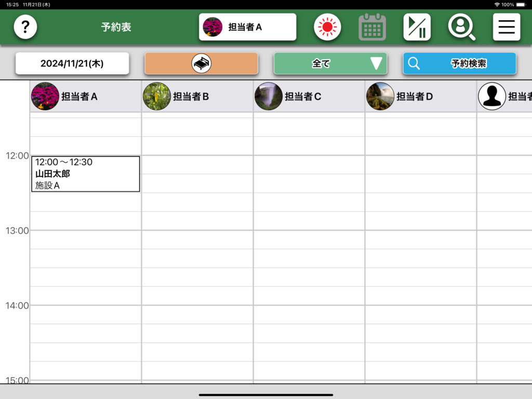Select 14:00 slot in 担当者C column

[309, 314]
